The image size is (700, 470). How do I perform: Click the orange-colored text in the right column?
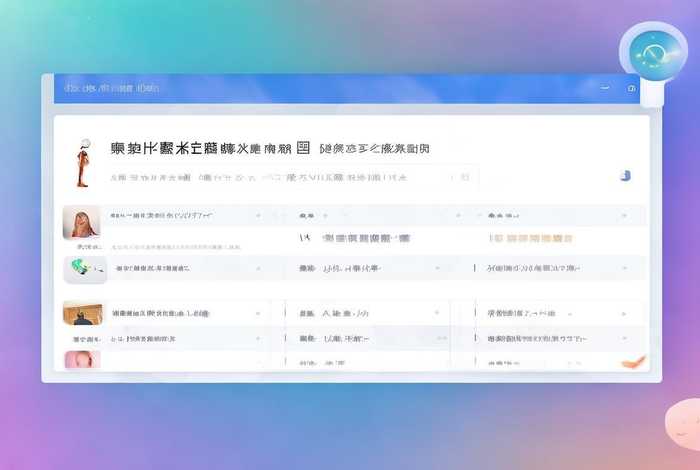click(530, 238)
